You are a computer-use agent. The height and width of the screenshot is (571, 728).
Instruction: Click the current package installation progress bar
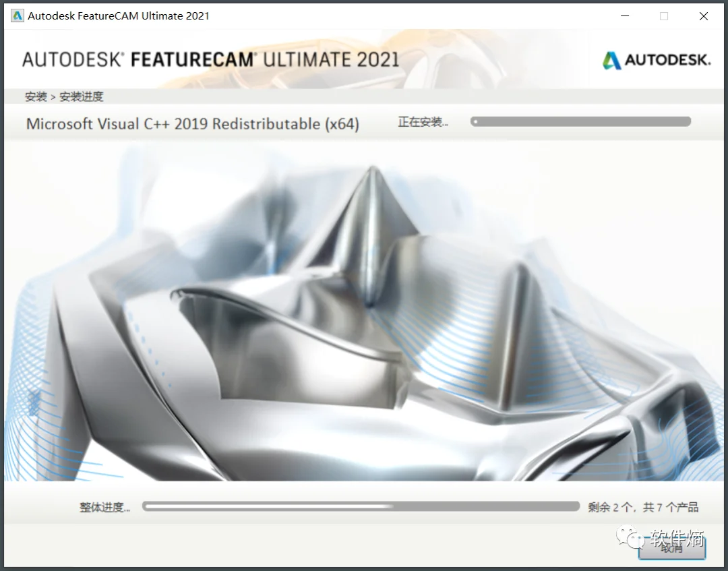[581, 121]
